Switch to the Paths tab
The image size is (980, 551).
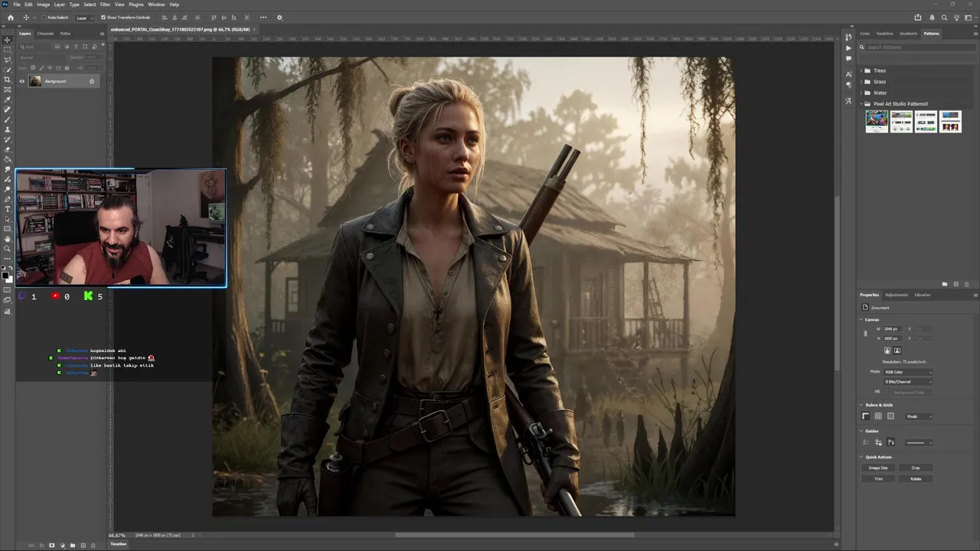(x=65, y=34)
